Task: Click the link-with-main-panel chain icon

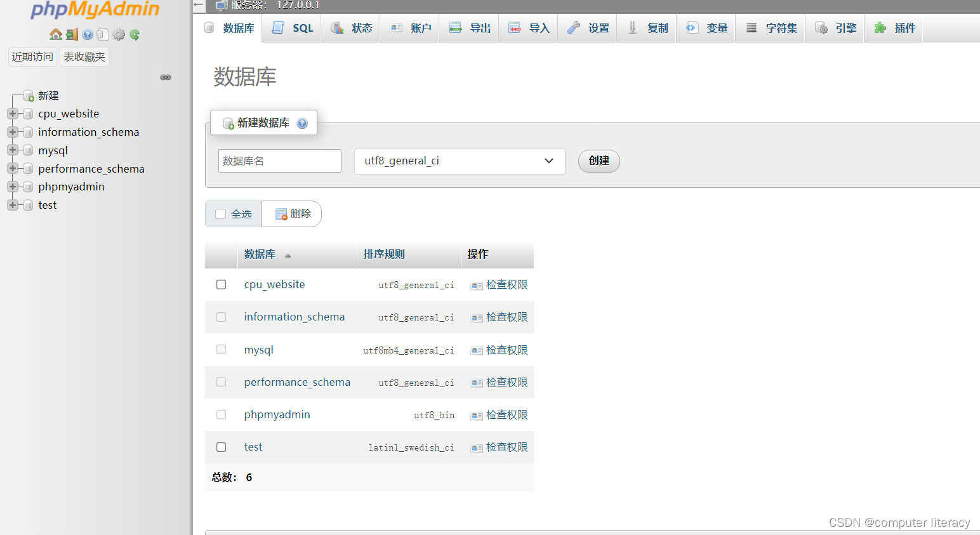Action: 166,77
